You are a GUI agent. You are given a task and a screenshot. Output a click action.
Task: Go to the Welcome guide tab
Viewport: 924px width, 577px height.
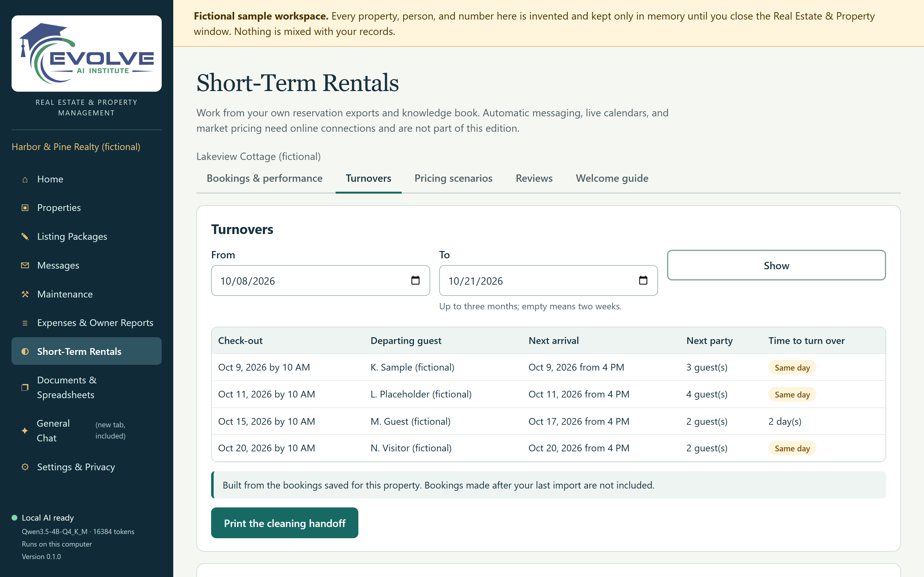[612, 178]
